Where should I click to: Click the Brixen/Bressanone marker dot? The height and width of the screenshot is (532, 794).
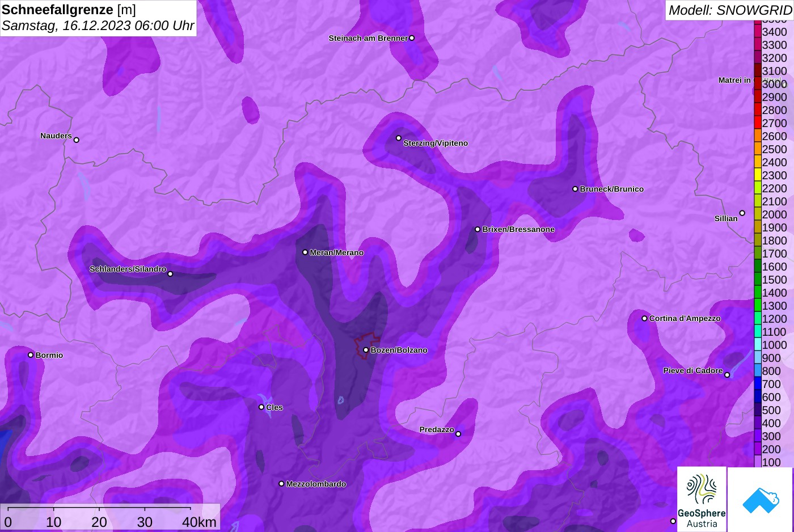[x=478, y=229]
